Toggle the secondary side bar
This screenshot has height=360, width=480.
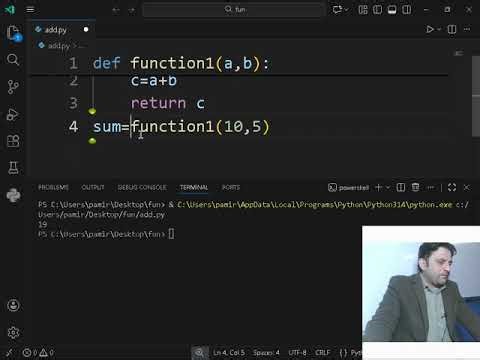tap(407, 10)
